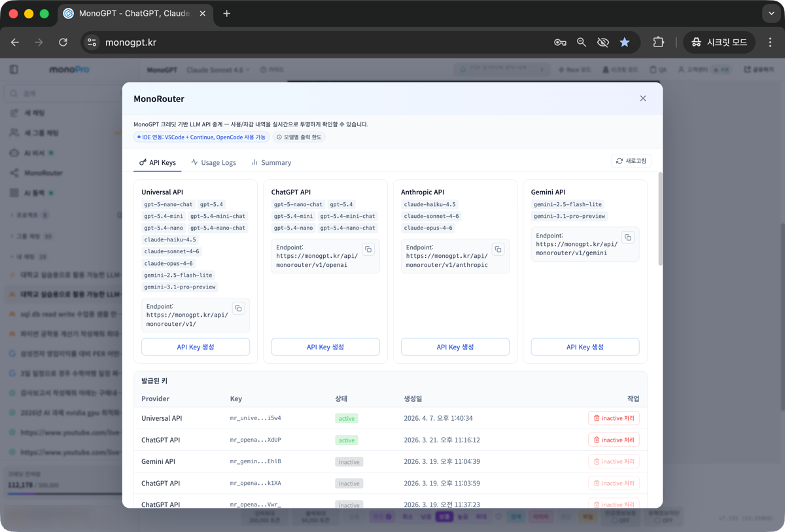Generate an Anthropic API key

(455, 347)
